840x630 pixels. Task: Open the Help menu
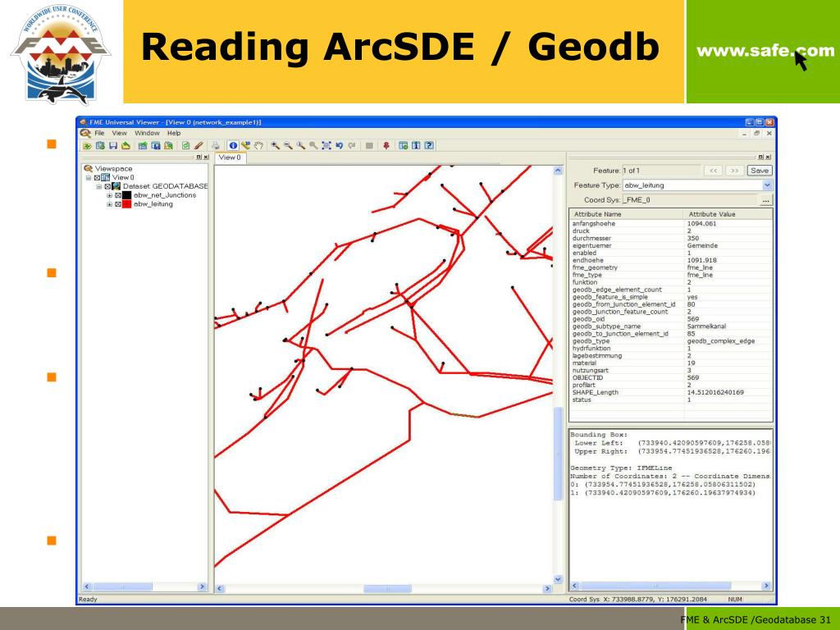(174, 133)
